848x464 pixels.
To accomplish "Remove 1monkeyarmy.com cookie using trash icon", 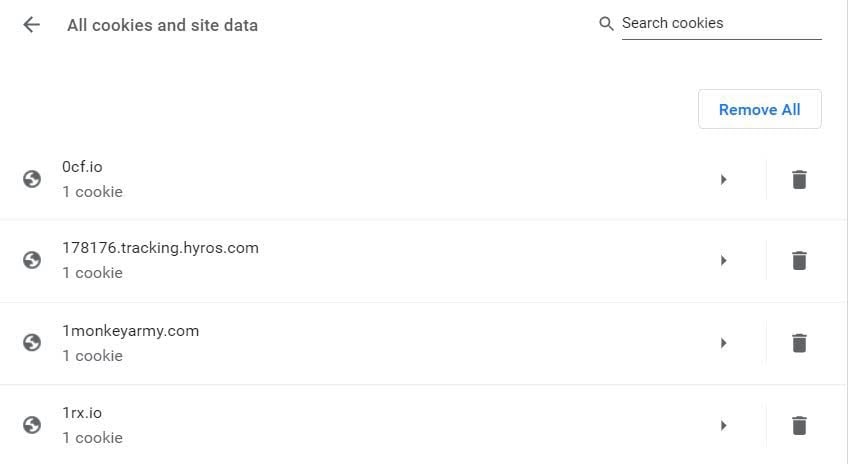I will point(798,343).
